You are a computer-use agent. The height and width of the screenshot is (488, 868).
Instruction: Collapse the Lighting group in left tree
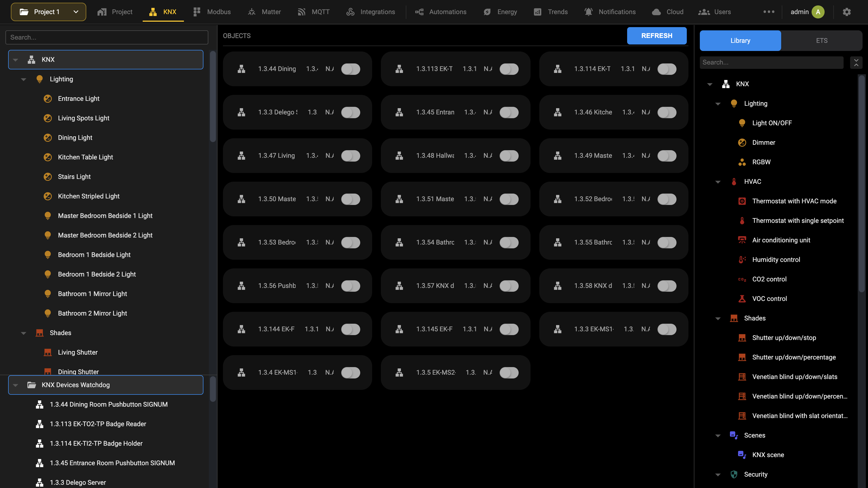pos(24,79)
